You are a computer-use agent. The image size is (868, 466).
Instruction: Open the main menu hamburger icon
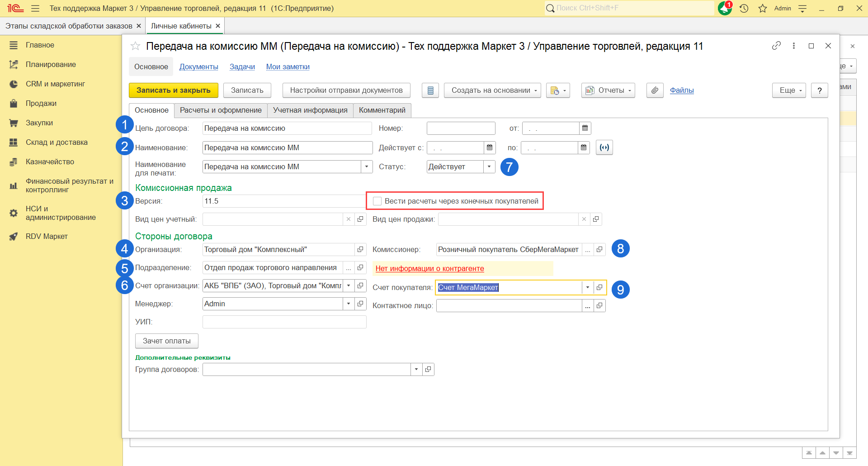[x=35, y=9]
